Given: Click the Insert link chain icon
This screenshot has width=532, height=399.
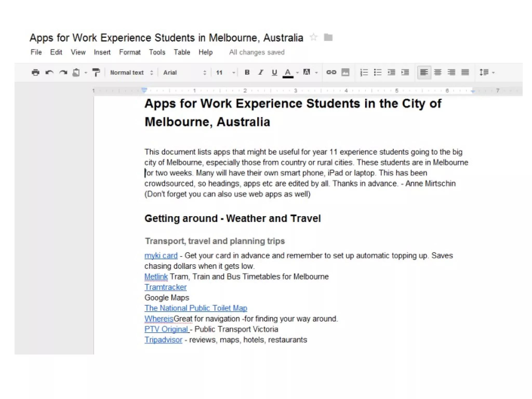Looking at the screenshot, I should click(331, 72).
